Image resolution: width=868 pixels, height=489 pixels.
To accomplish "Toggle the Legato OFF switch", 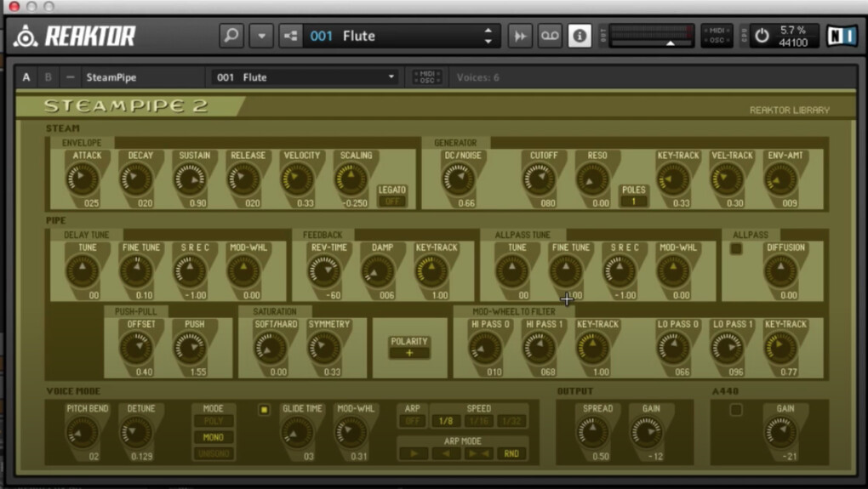I will coord(392,202).
